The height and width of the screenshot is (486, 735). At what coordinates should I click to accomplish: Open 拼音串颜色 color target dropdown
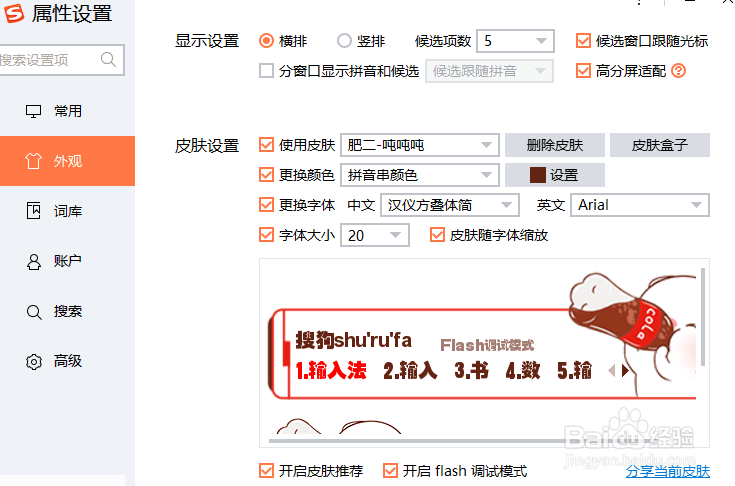point(420,175)
